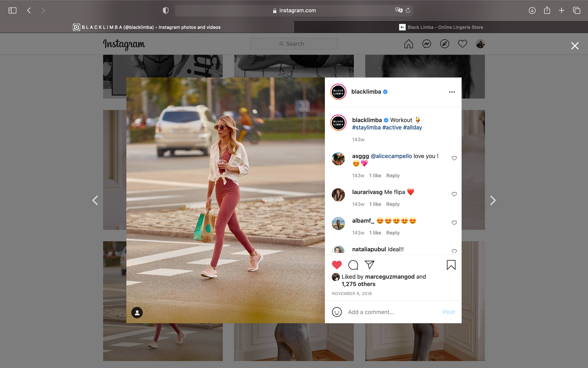The image size is (588, 368).
Task: Open the albamf_ profile
Action: coord(363,221)
